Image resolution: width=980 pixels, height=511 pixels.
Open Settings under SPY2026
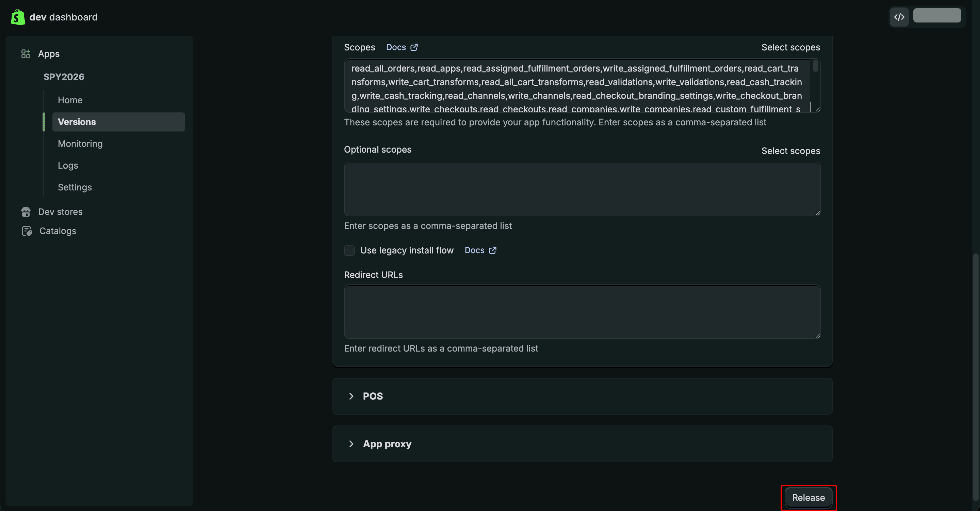[x=75, y=187]
